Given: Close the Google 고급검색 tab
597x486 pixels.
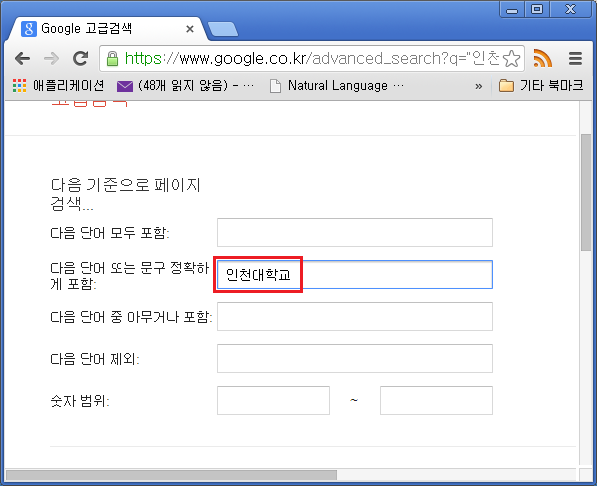Looking at the screenshot, I should tap(190, 29).
